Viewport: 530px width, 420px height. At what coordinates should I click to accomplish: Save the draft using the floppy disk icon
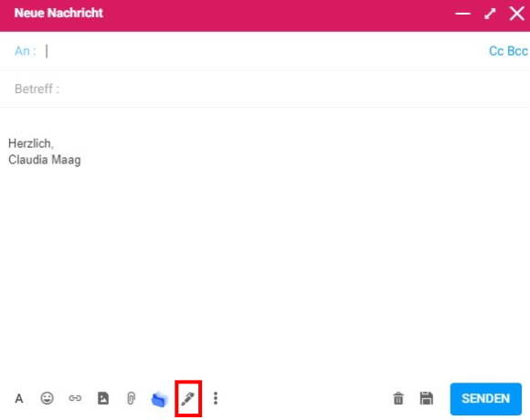pos(426,398)
